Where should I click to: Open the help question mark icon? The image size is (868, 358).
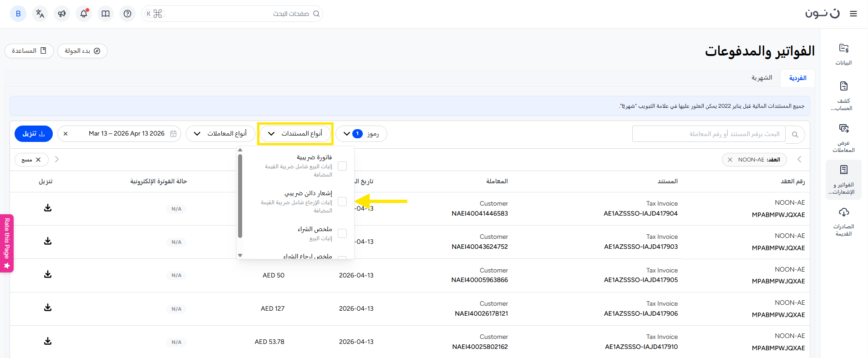pos(127,14)
